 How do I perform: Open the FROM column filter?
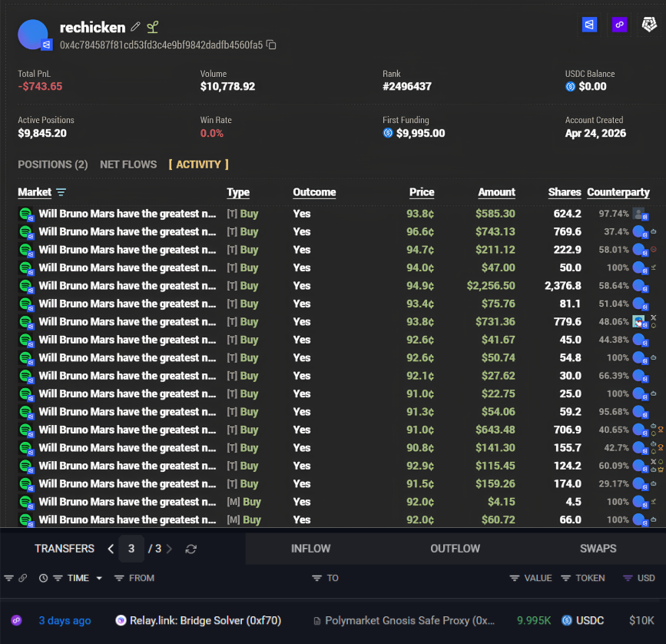(x=119, y=578)
